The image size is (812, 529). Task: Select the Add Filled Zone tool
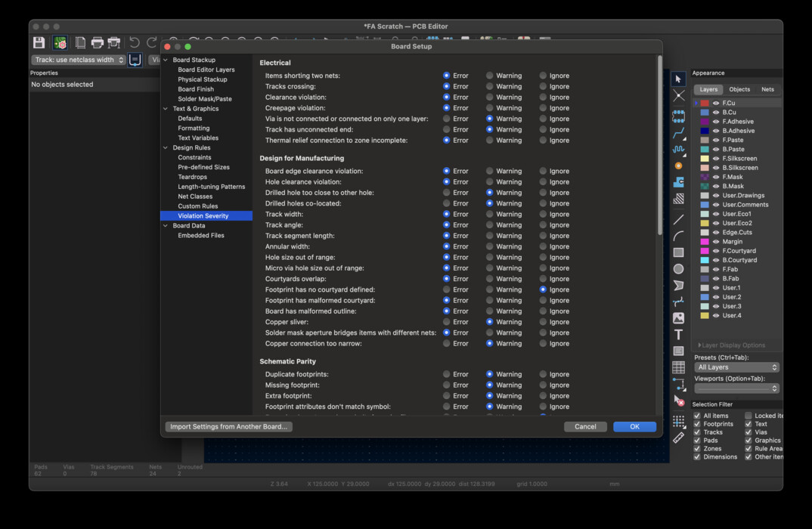click(678, 182)
